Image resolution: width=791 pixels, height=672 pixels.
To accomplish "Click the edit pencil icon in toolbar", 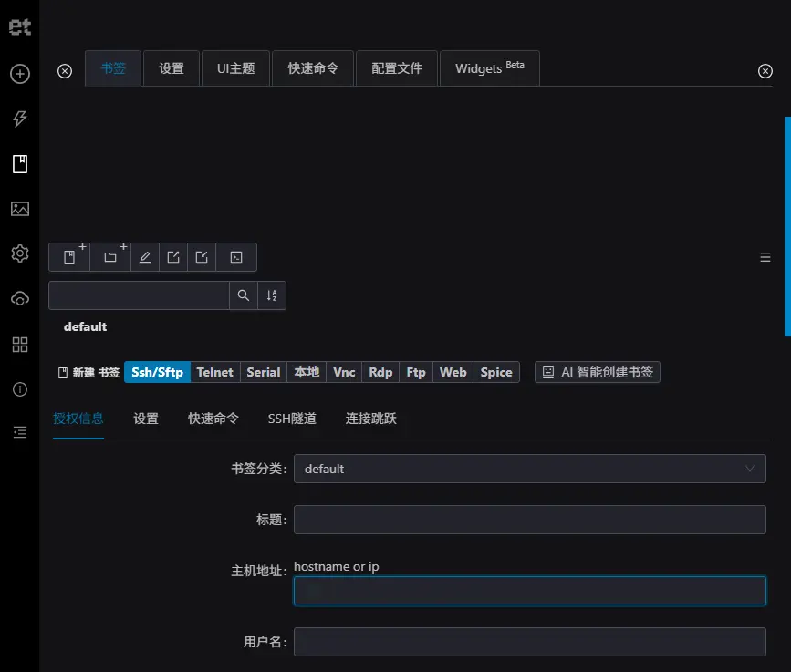I will (145, 257).
